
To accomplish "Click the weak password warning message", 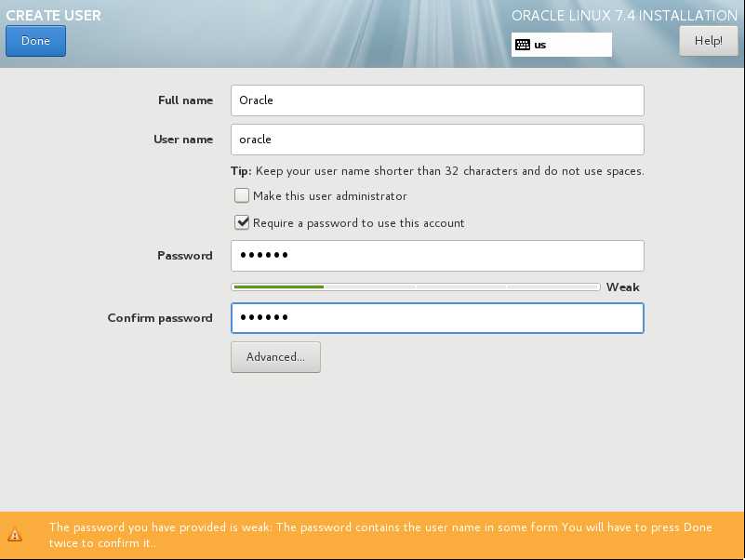I will [x=380, y=535].
